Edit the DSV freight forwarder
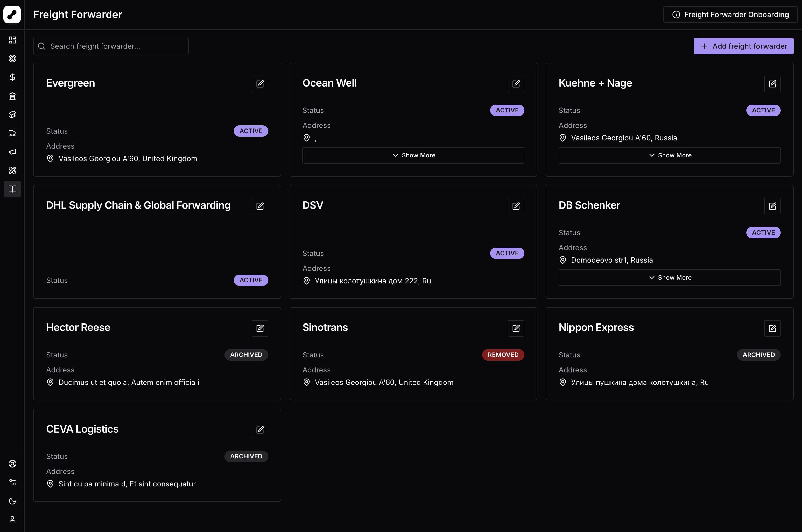Viewport: 802px width, 532px height. (516, 206)
